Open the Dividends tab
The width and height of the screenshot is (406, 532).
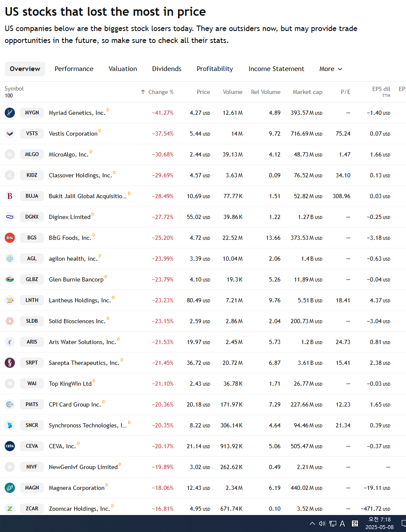point(167,69)
